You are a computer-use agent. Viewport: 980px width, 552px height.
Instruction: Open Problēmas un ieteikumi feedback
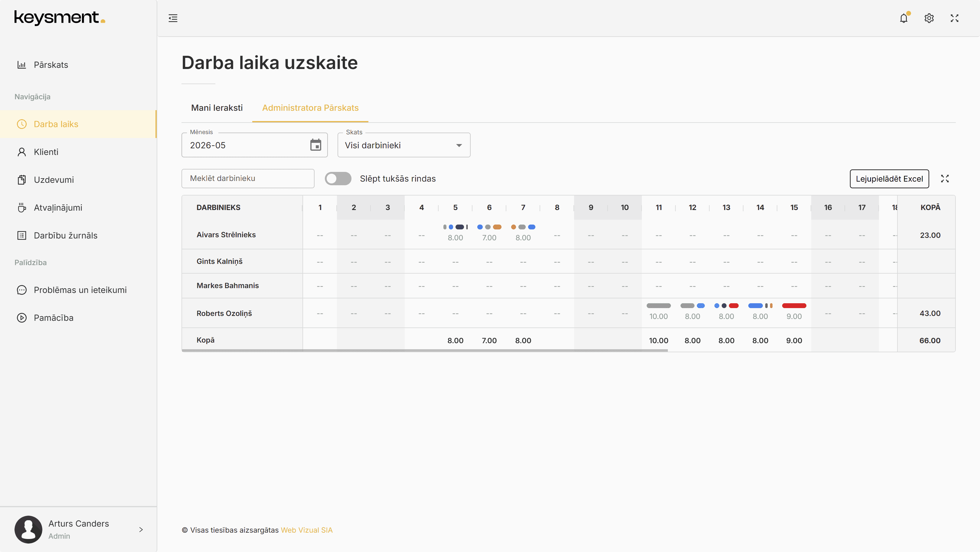point(78,290)
